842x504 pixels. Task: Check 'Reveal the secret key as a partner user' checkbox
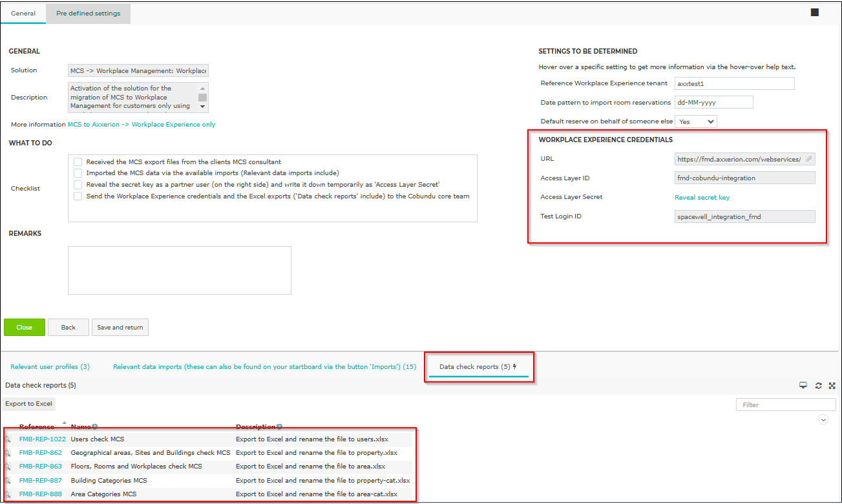click(x=78, y=185)
